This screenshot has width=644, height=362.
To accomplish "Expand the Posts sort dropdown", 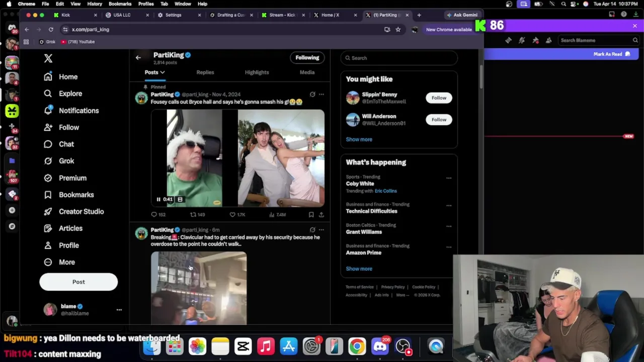I will pyautogui.click(x=155, y=72).
